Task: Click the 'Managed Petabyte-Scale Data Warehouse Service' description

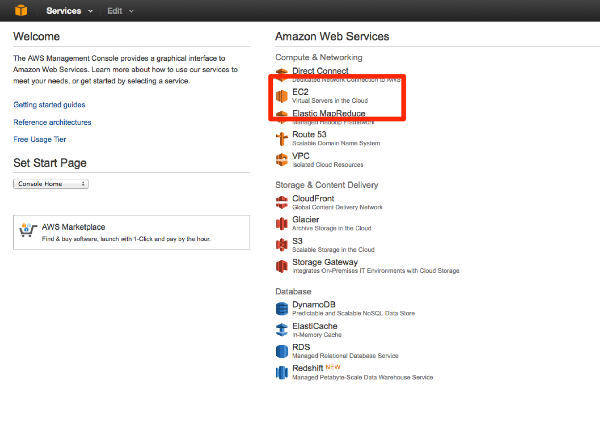Action: point(363,377)
